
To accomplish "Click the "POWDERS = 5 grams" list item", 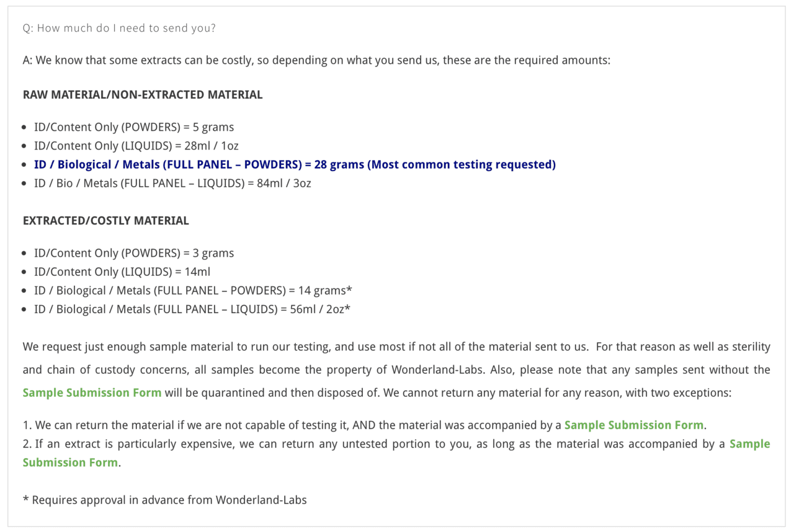I will [134, 127].
